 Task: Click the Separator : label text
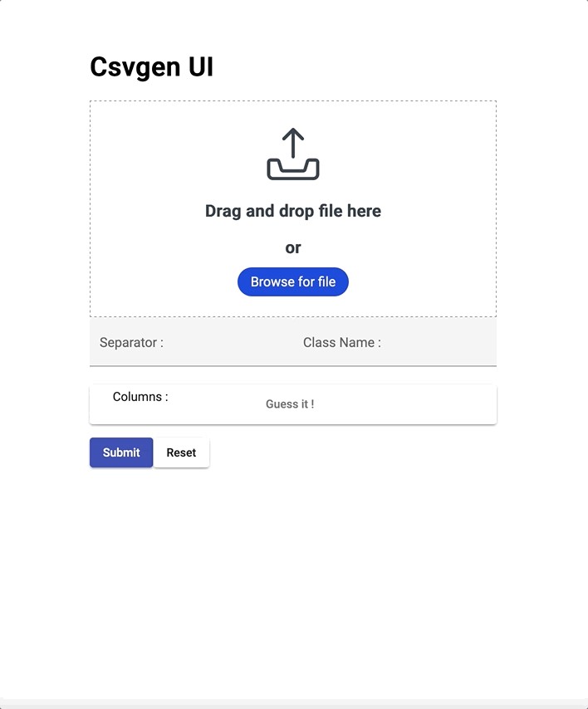click(131, 342)
